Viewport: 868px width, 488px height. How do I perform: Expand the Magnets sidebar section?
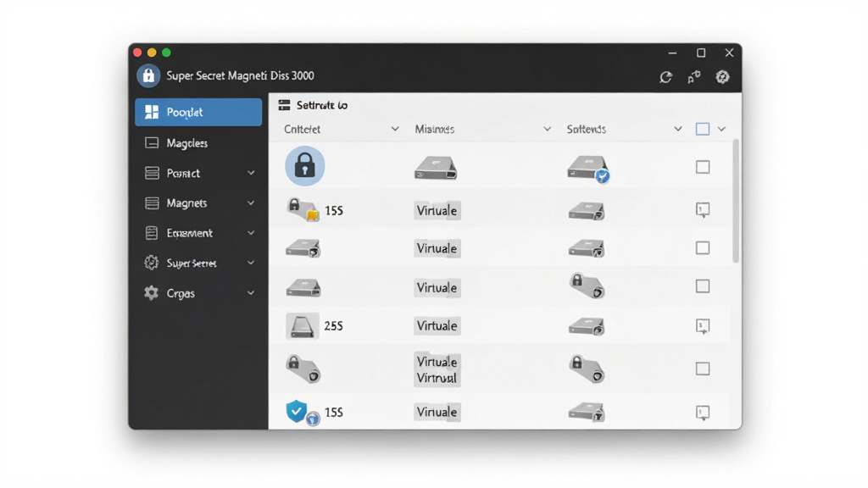pyautogui.click(x=251, y=203)
